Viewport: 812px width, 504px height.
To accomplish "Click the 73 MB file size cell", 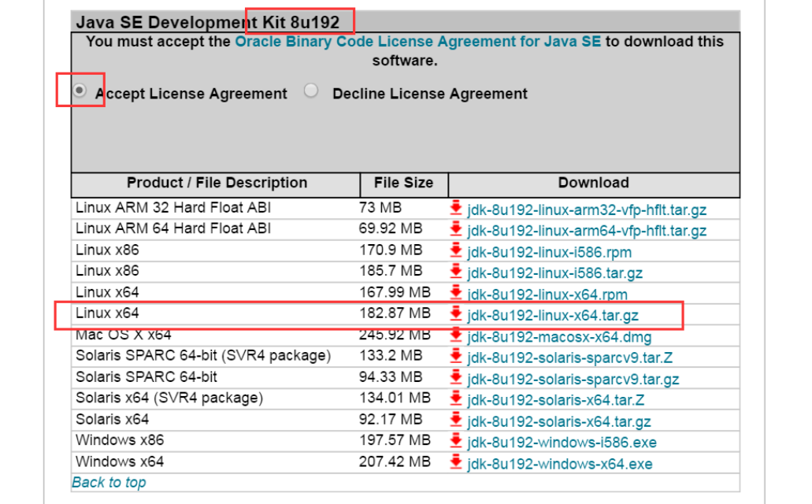I will [380, 208].
